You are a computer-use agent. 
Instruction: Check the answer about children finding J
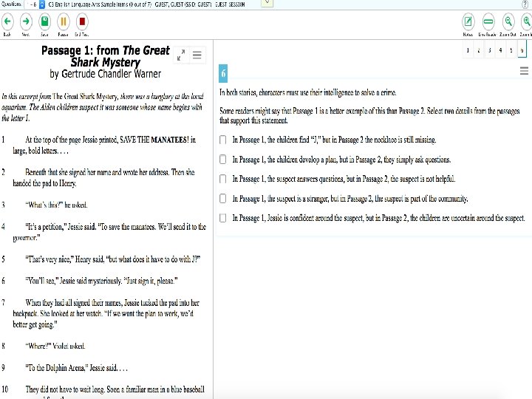[x=223, y=140]
